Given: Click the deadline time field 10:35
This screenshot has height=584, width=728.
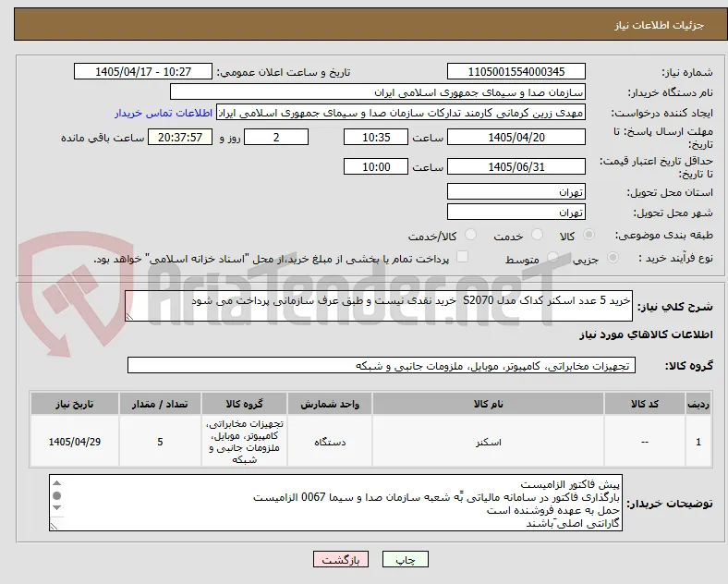Looking at the screenshot, I should (x=376, y=138).
